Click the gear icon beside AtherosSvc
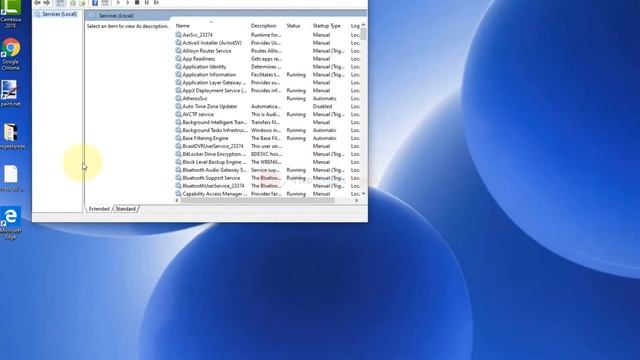This screenshot has height=360, width=640. point(178,98)
